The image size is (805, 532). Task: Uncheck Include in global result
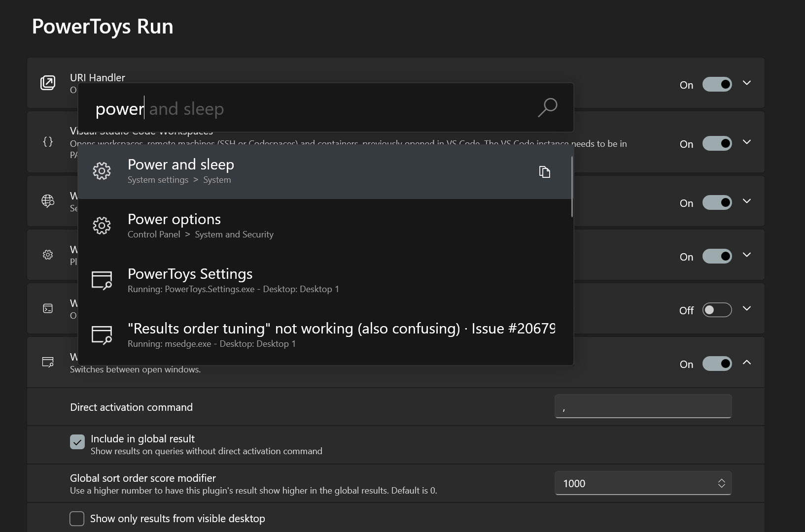coord(77,442)
